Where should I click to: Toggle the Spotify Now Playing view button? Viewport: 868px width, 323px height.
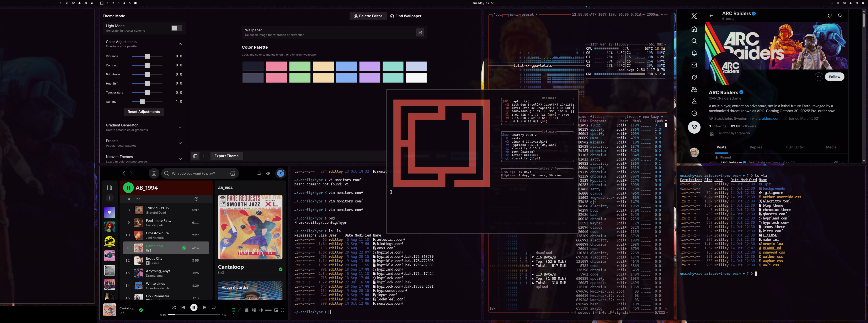(233, 310)
